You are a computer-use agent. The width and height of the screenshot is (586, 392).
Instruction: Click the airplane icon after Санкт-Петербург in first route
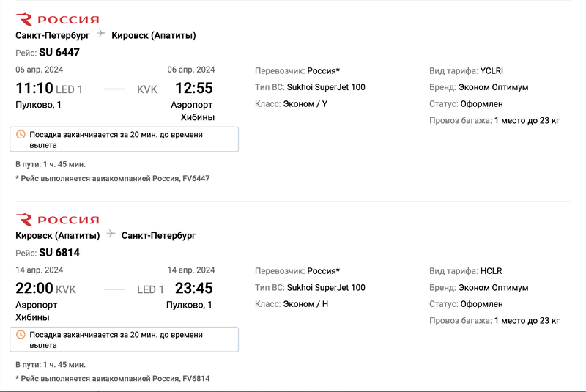click(100, 34)
